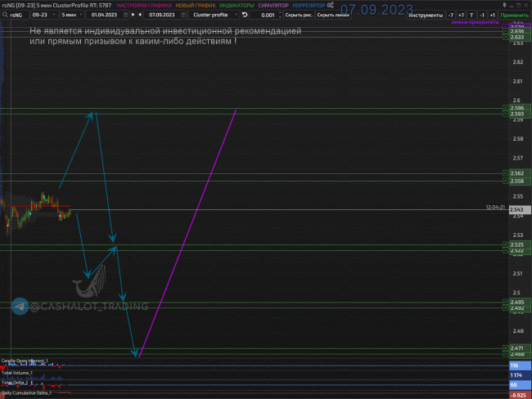Click the 0.001 step value field

tap(268, 15)
